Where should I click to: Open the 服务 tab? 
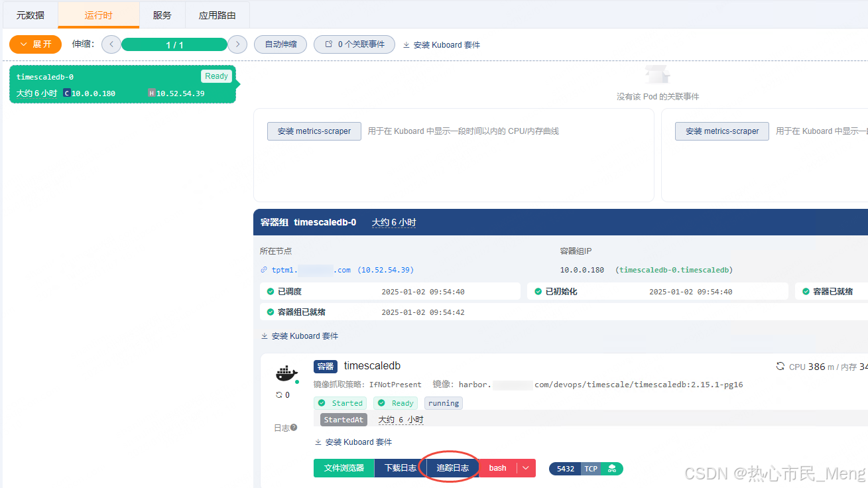tap(162, 15)
